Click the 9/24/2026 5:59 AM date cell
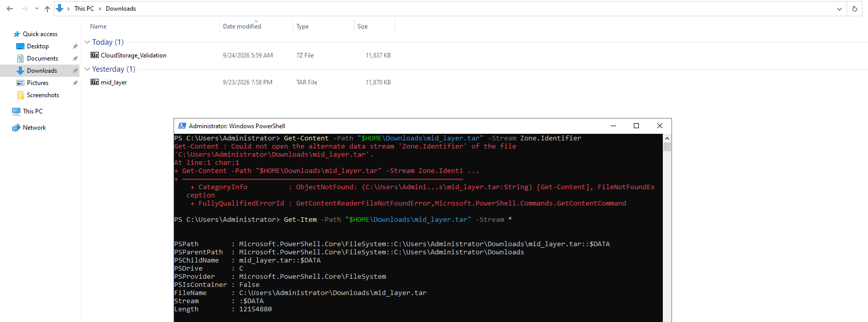 pyautogui.click(x=248, y=55)
